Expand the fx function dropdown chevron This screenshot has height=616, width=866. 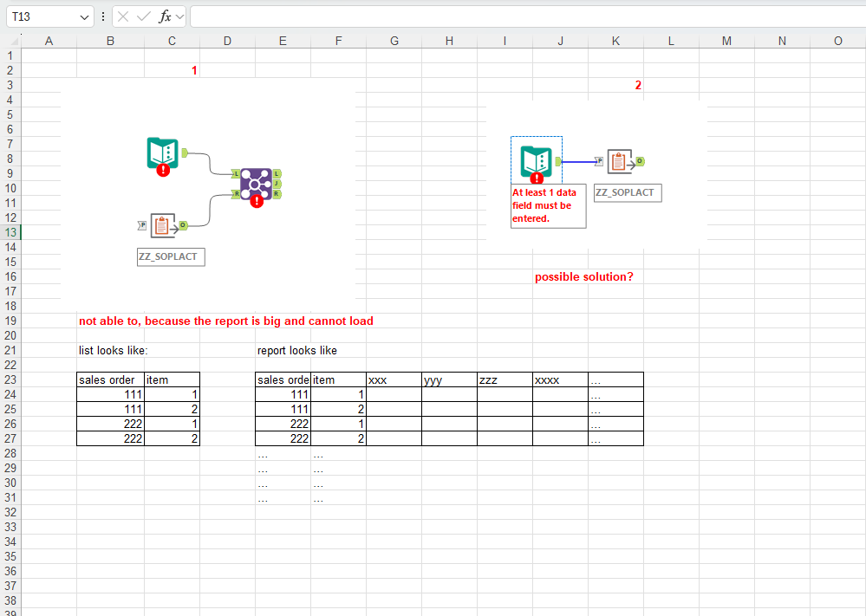tap(179, 17)
